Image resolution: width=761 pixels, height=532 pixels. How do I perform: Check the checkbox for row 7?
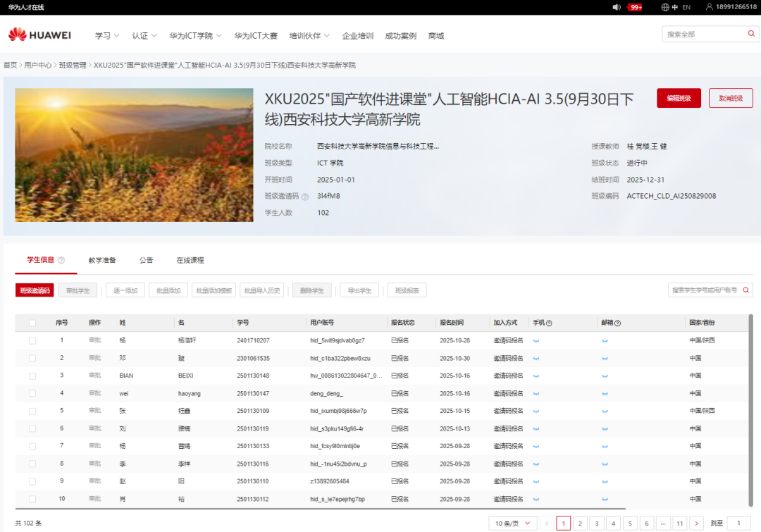[x=32, y=446]
